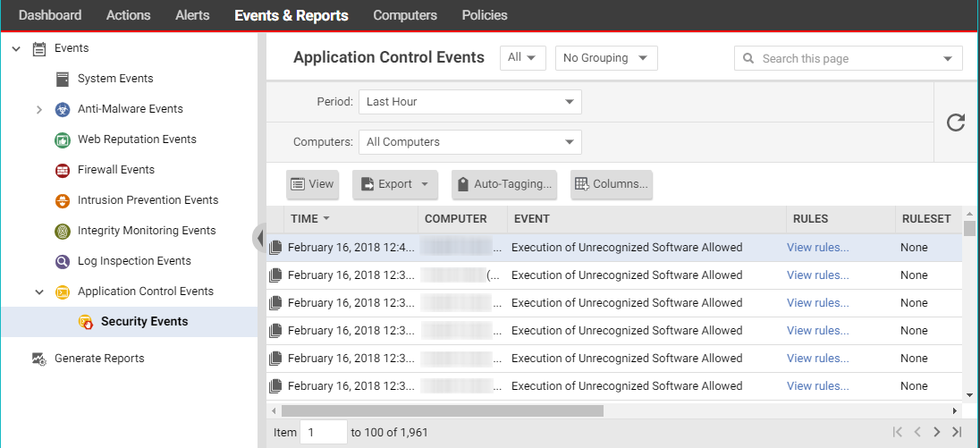This screenshot has width=980, height=448.
Task: Open the Period dropdown showing Last Hour
Action: tap(469, 102)
